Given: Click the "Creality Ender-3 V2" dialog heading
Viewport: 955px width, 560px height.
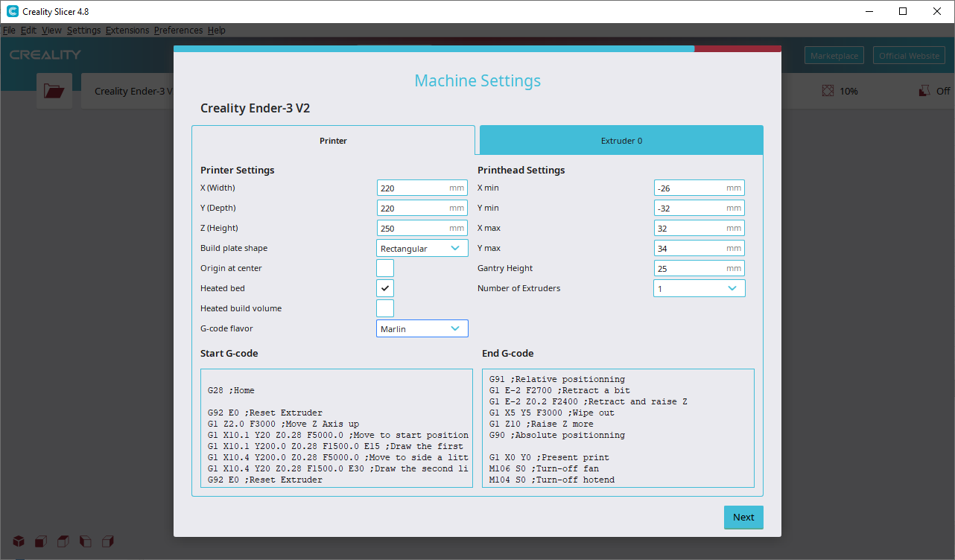Looking at the screenshot, I should 256,108.
